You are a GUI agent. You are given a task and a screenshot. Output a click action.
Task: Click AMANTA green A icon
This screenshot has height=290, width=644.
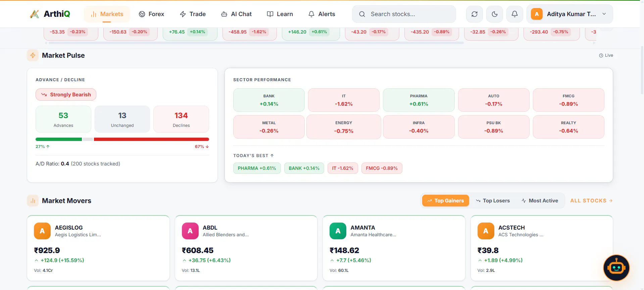click(x=338, y=231)
